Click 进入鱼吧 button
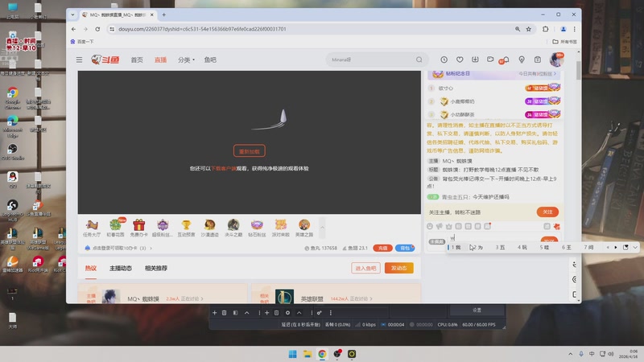Screen dimensions: 644x362 [365, 268]
